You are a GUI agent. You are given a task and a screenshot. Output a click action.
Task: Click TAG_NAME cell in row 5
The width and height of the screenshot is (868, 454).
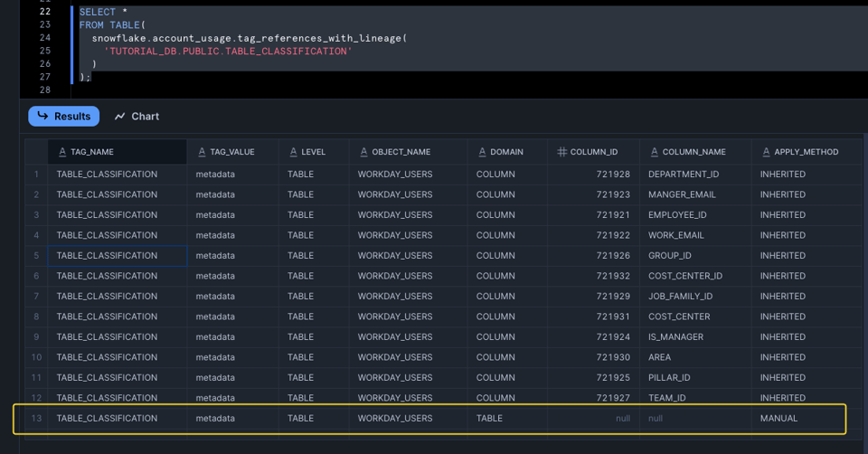118,255
